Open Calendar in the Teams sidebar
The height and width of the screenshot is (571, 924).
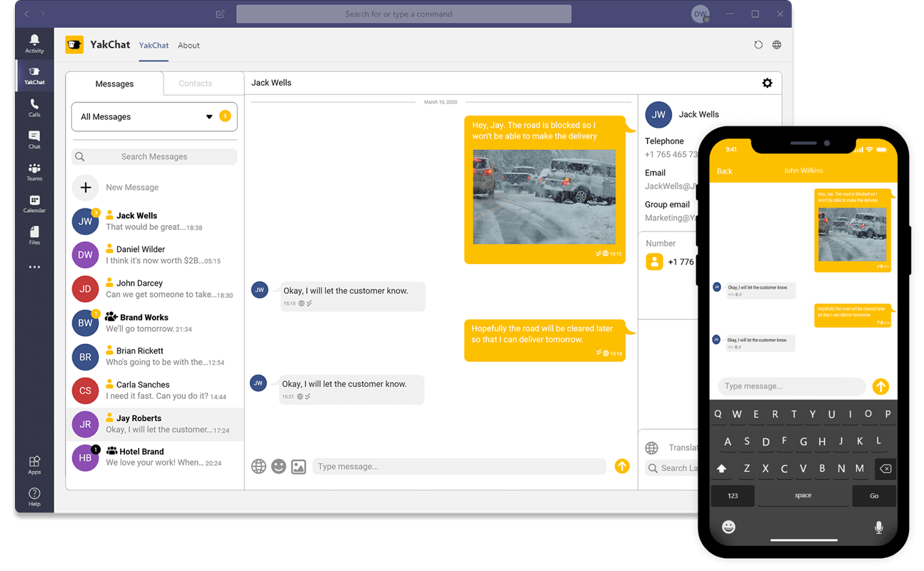pyautogui.click(x=34, y=204)
